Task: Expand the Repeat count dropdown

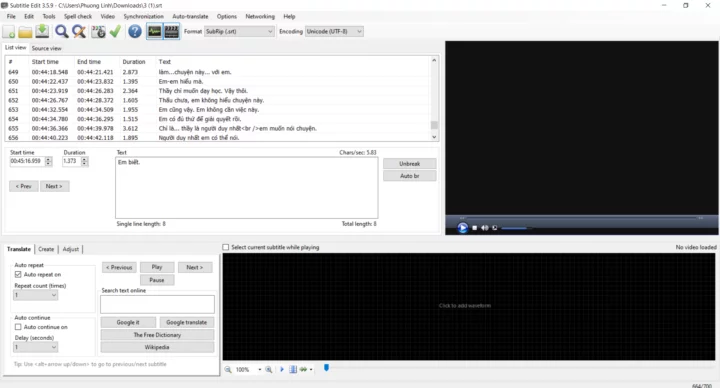Action: 35,295
